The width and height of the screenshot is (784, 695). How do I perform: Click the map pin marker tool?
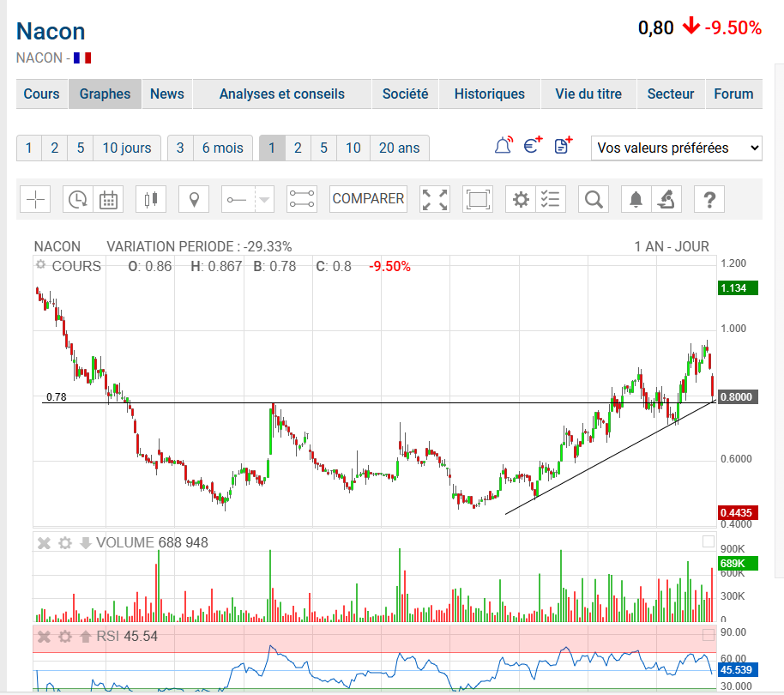195,199
